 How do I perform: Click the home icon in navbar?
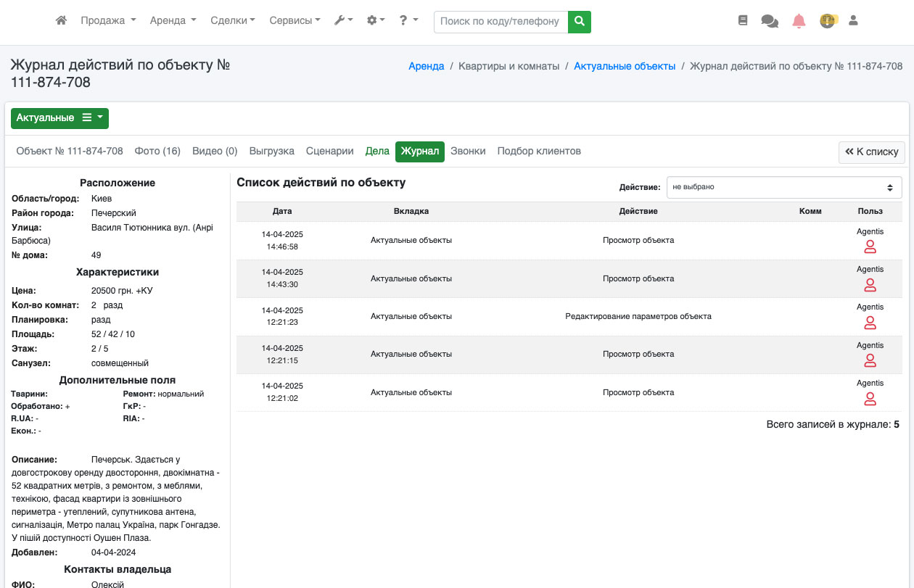[62, 21]
